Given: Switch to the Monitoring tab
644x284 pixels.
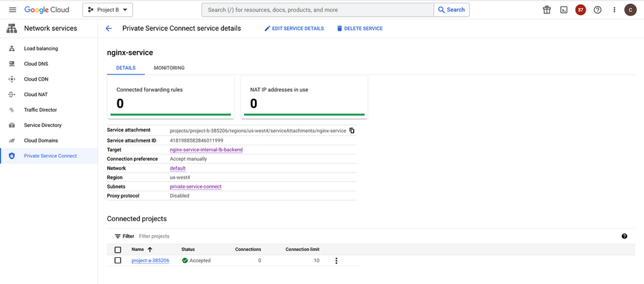Looking at the screenshot, I should [169, 68].
